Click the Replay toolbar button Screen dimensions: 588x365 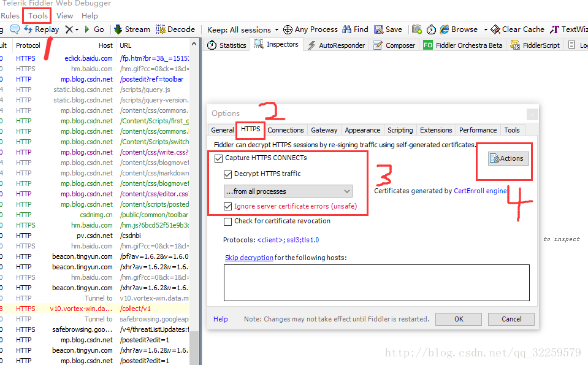pyautogui.click(x=42, y=29)
